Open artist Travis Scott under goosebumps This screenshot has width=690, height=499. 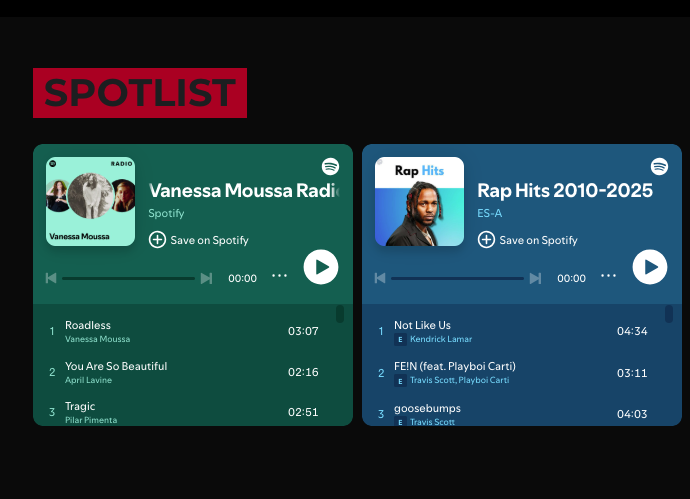coord(432,422)
